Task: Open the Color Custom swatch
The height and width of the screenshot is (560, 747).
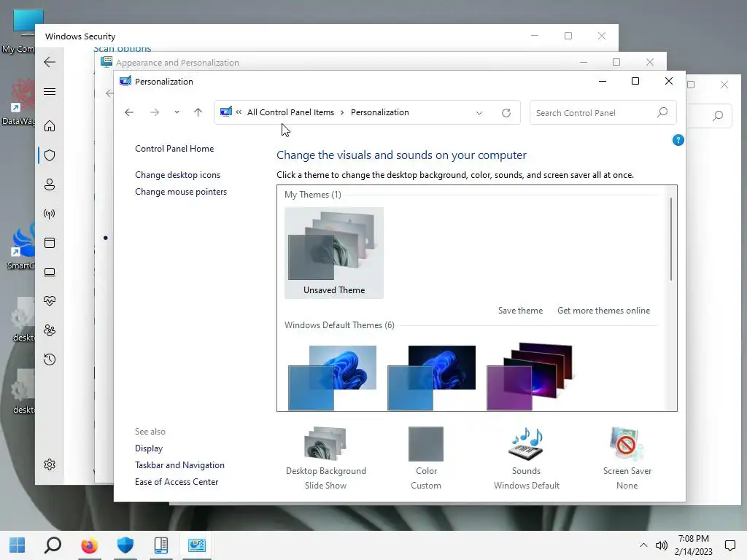Action: (426, 458)
